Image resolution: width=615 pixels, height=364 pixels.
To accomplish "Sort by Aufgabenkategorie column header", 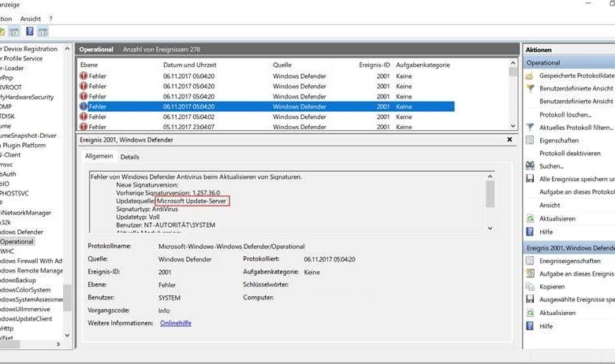I will 423,65.
